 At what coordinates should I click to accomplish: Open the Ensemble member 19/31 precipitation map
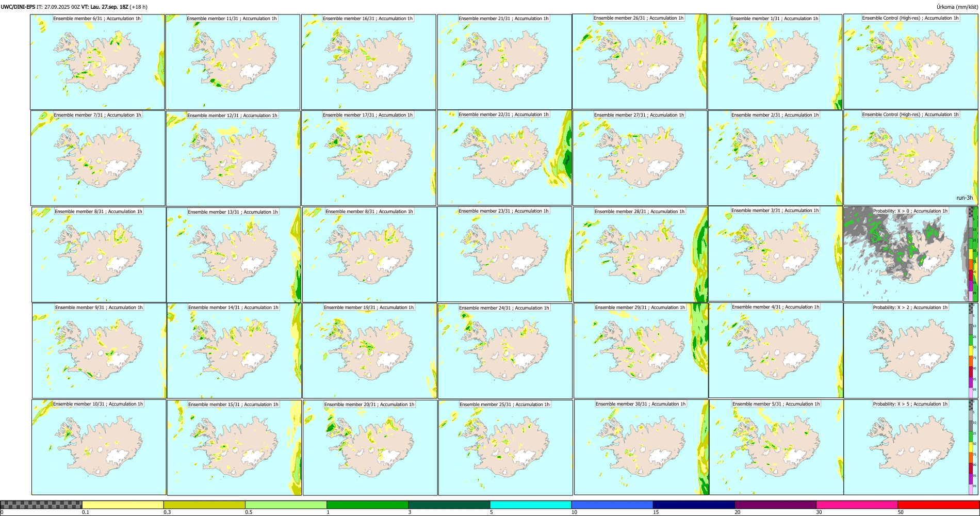pyautogui.click(x=370, y=351)
